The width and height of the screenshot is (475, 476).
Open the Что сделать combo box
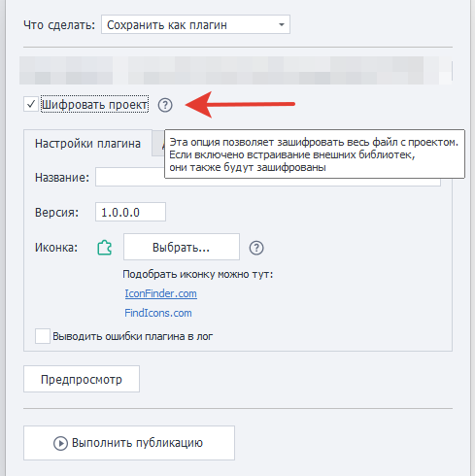point(195,24)
